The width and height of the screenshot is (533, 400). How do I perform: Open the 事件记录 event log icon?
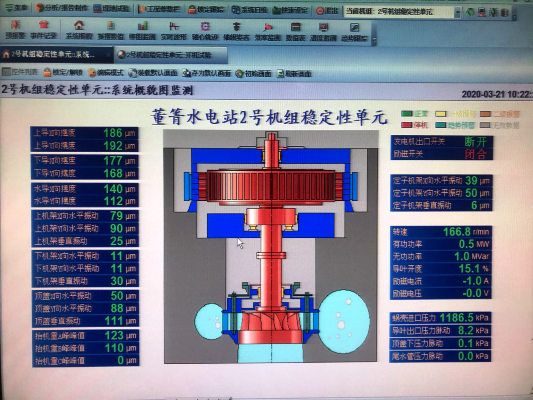pyautogui.click(x=43, y=29)
